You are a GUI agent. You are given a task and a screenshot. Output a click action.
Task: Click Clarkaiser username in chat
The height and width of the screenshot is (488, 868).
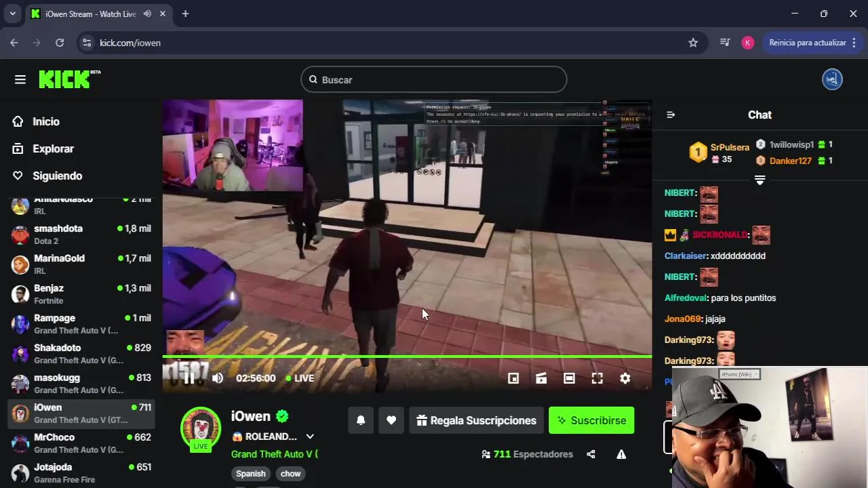[x=685, y=256]
